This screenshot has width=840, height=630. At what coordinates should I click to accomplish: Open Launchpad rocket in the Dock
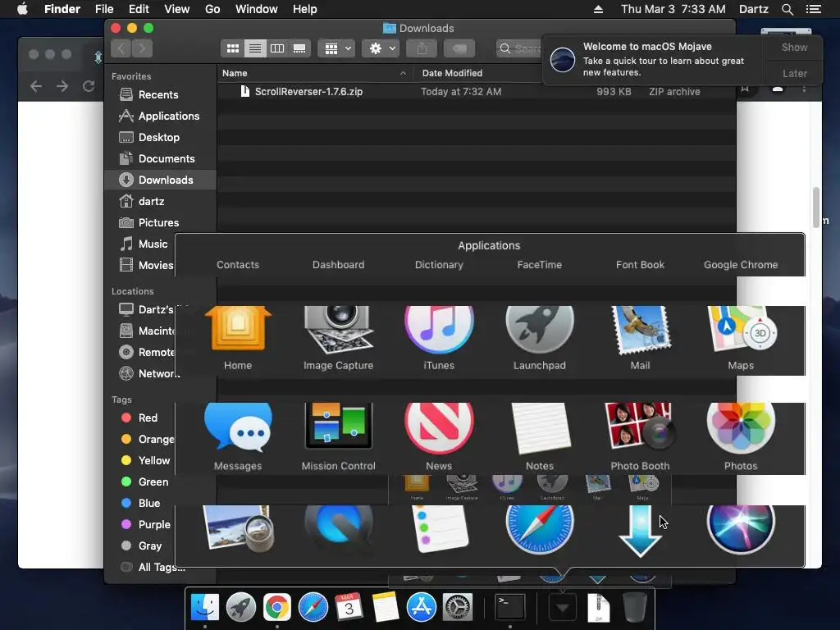(x=241, y=607)
